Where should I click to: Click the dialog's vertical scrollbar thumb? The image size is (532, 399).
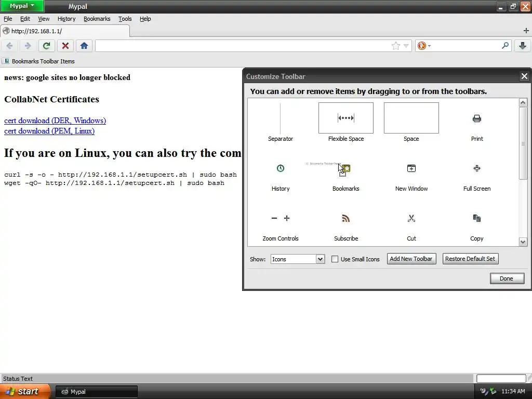coord(523,143)
